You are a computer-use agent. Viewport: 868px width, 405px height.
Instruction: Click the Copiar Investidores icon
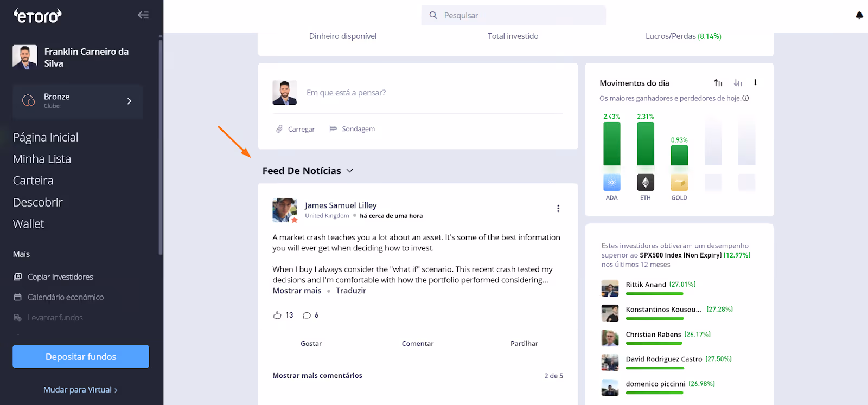click(17, 277)
